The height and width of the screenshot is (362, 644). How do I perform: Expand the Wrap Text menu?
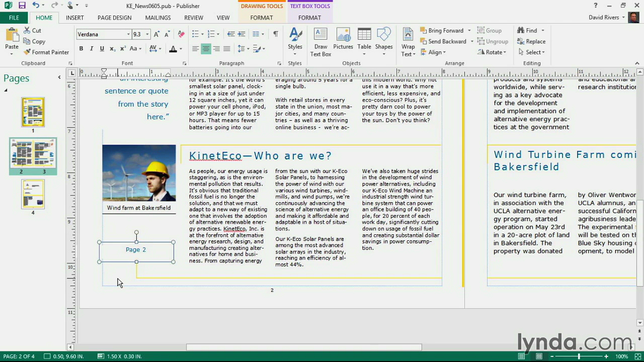coord(408,42)
